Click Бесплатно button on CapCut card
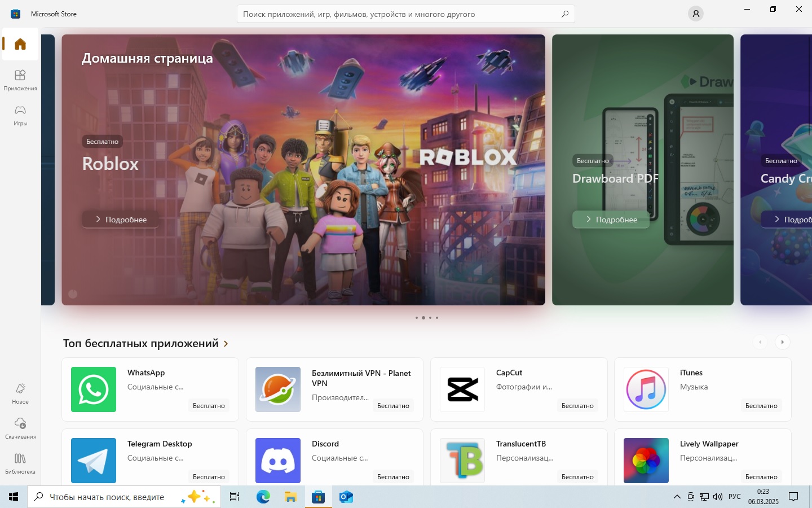The image size is (812, 508). [x=577, y=405]
